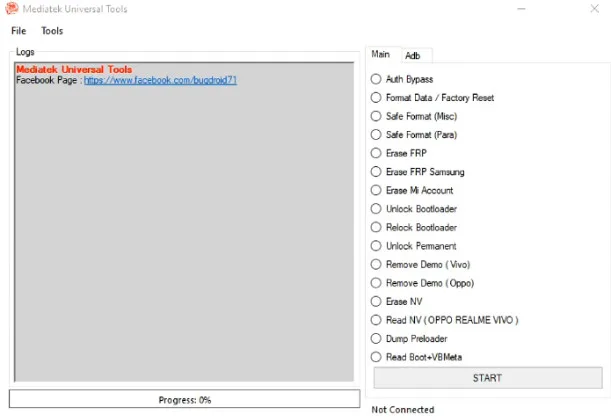Pick the Erase FRP option

point(376,153)
